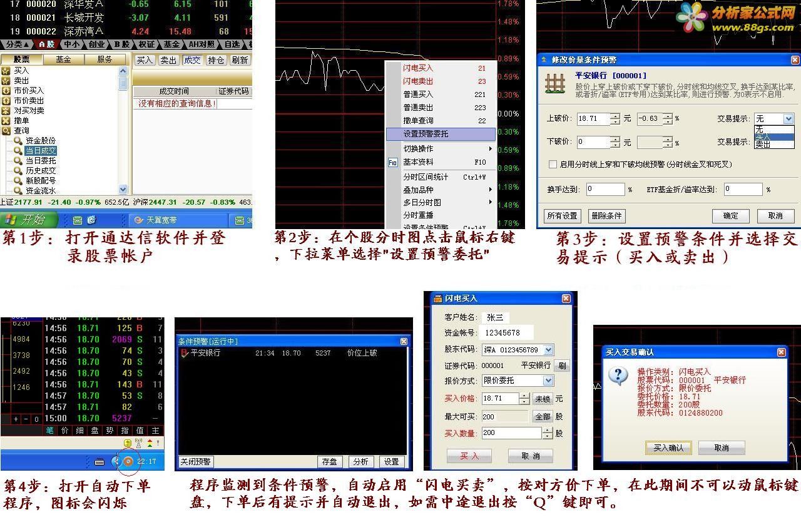Image resolution: width=801 pixels, height=532 pixels.
Task: Click flashing auto-order tray icon beside clock
Action: [x=128, y=461]
